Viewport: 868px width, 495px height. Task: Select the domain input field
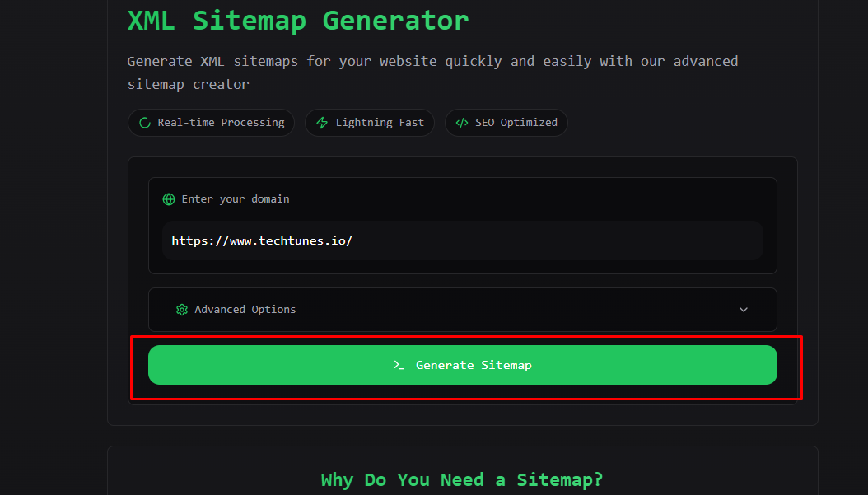pyautogui.click(x=462, y=240)
